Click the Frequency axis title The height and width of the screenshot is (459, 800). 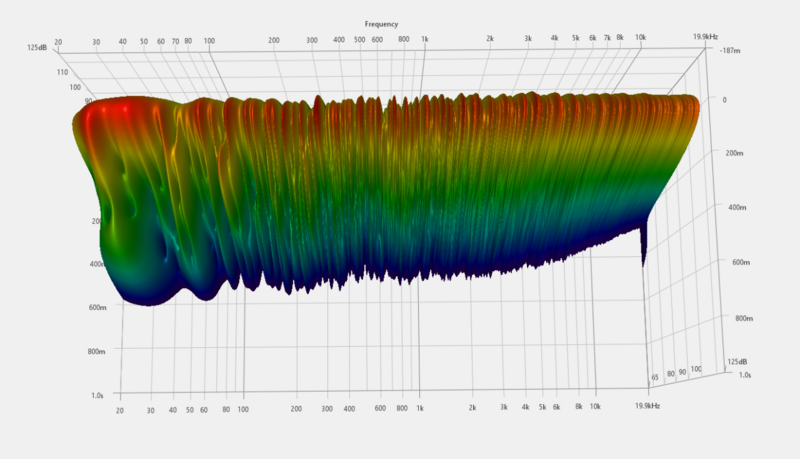pos(381,24)
